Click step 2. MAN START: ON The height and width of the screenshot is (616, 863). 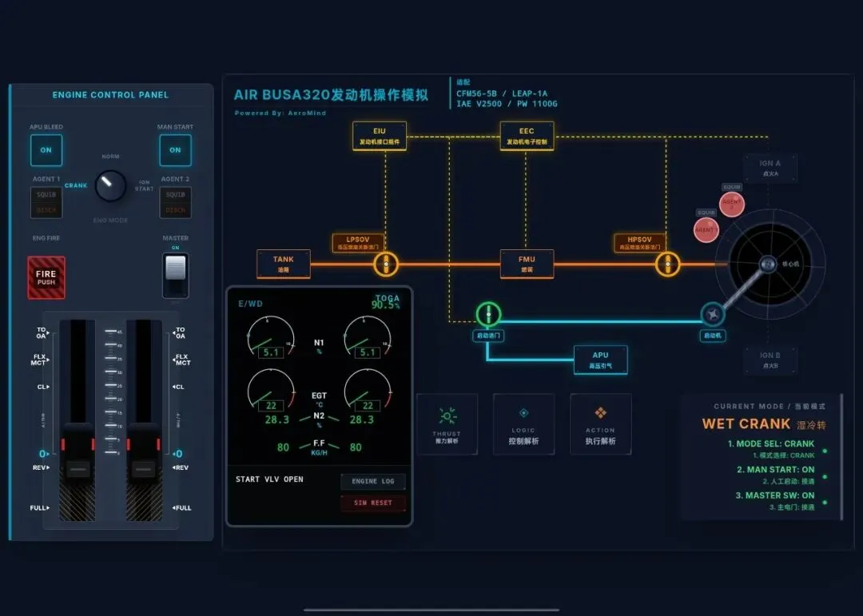pos(775,470)
